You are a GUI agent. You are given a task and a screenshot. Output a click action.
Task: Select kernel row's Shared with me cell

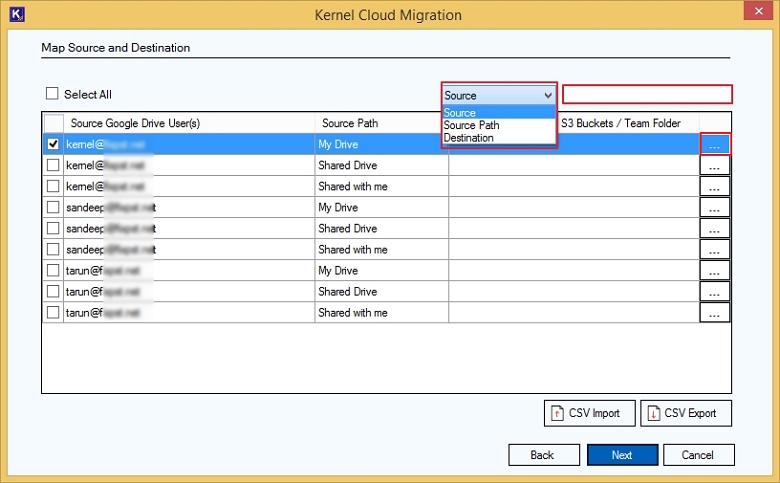(382, 186)
